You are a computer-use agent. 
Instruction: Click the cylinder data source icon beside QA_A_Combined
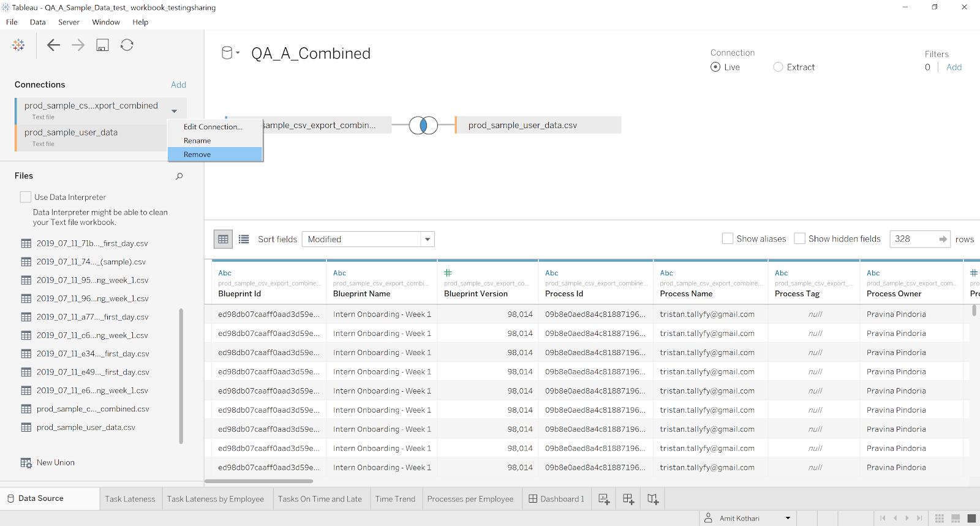pyautogui.click(x=227, y=53)
